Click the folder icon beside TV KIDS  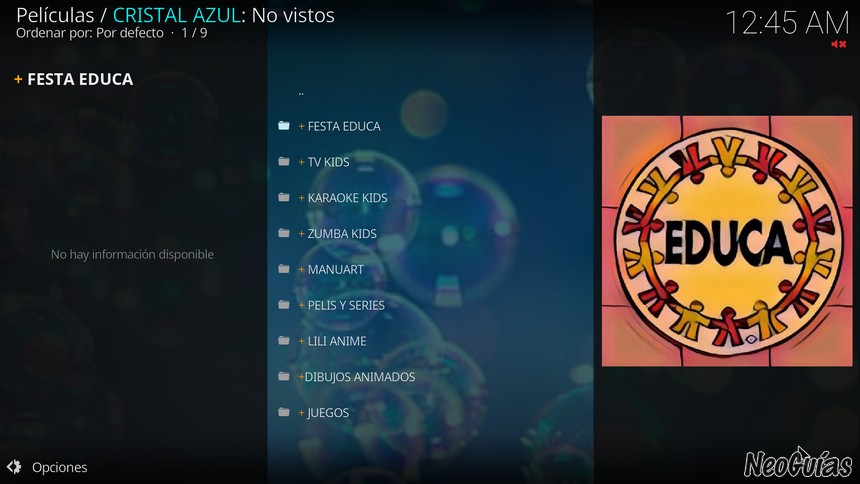pos(284,161)
